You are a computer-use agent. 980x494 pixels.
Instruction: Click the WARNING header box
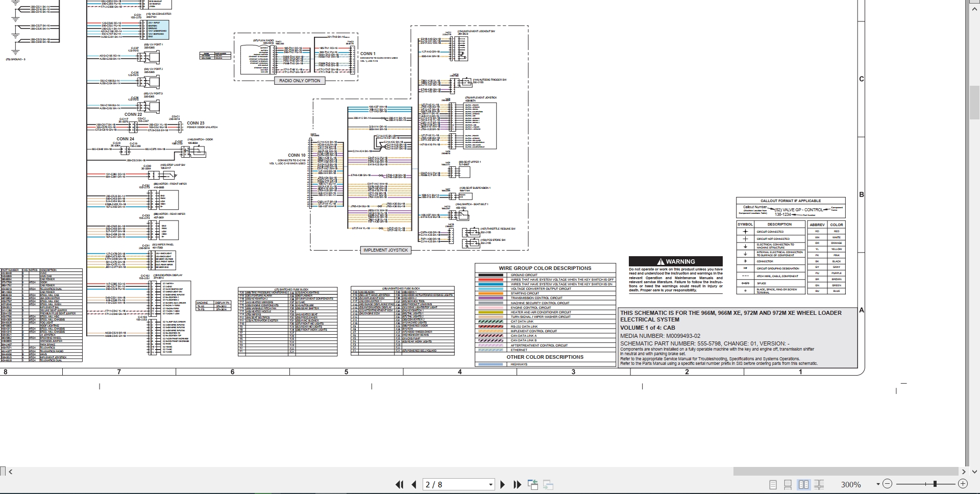coord(675,261)
